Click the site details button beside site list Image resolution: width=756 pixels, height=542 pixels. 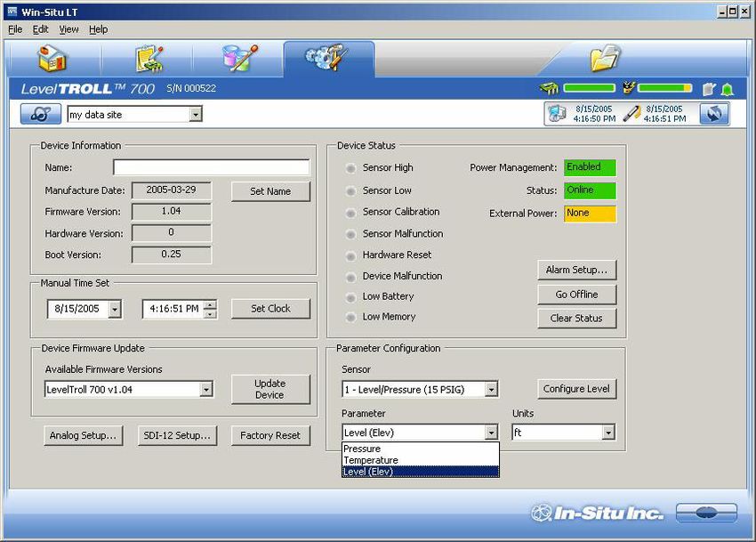pyautogui.click(x=41, y=115)
